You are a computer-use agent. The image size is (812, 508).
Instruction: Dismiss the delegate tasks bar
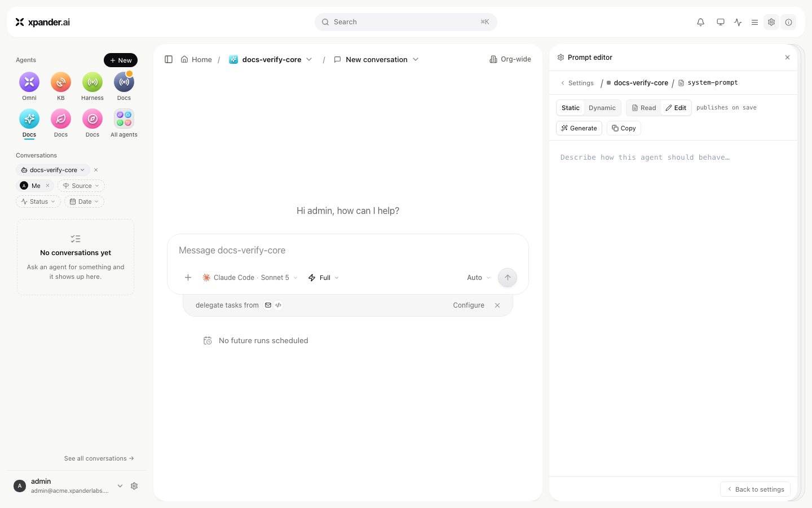point(497,305)
